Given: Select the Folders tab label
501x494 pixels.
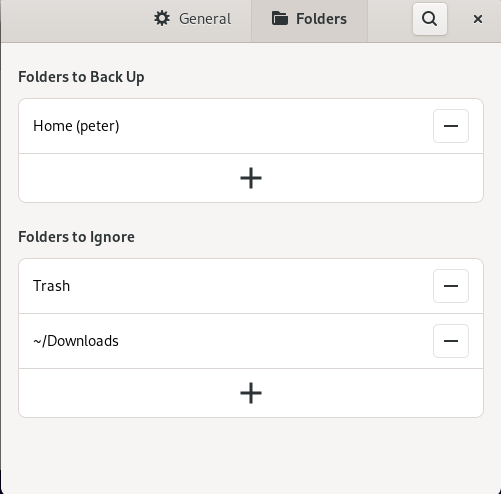Looking at the screenshot, I should click(x=321, y=19).
